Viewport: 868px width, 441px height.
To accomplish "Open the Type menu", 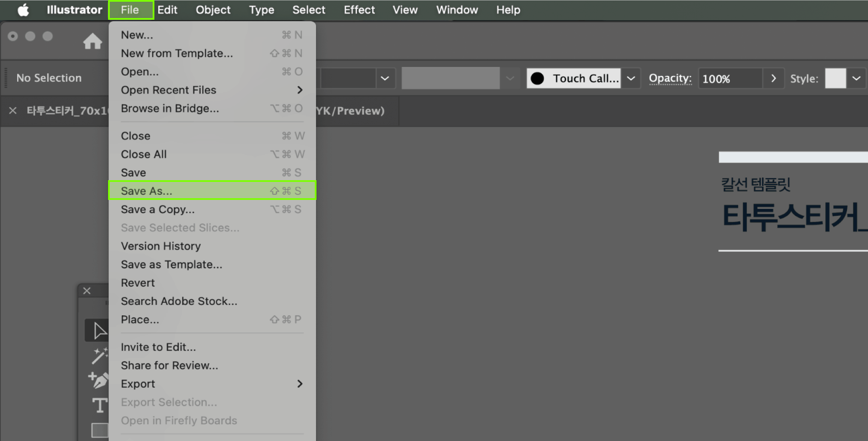I will click(262, 10).
